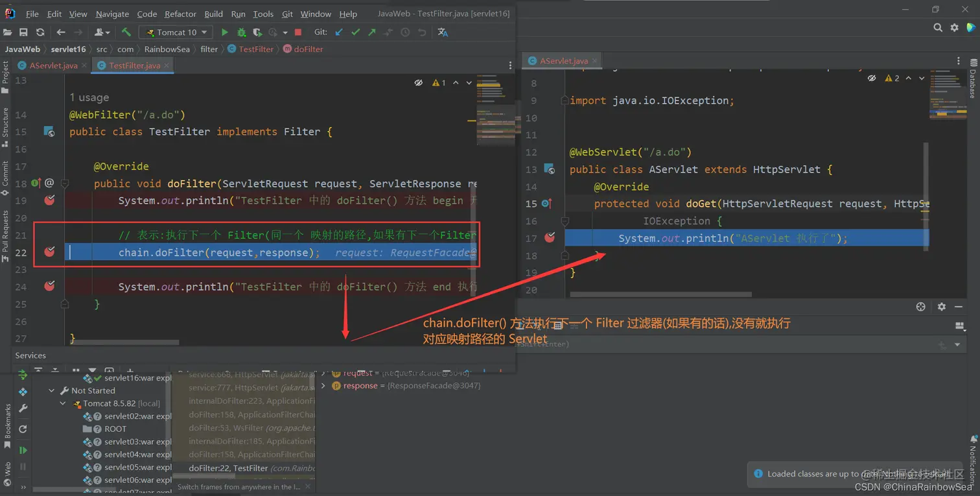980x496 pixels.
Task: Click the Git Rollback icon
Action: pyautogui.click(x=422, y=32)
